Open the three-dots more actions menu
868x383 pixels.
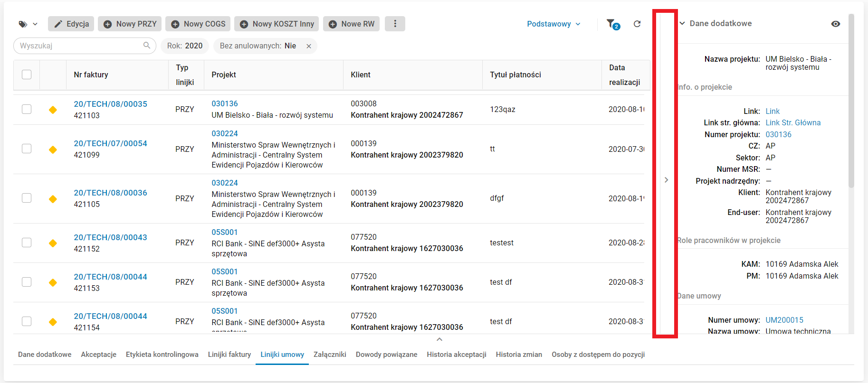tap(395, 24)
